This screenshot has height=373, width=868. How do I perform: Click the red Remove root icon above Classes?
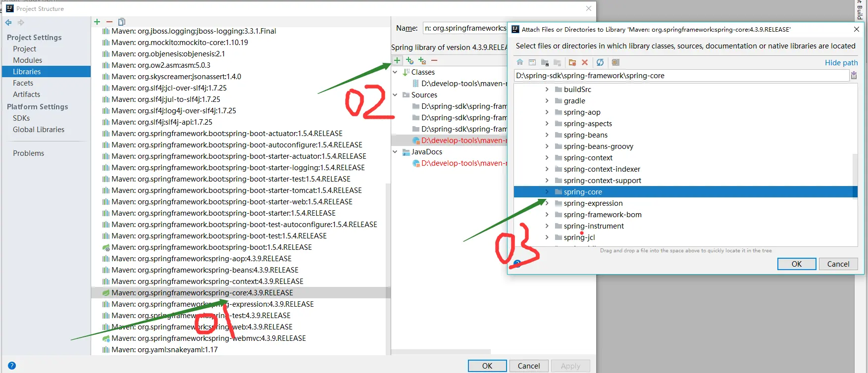[434, 60]
